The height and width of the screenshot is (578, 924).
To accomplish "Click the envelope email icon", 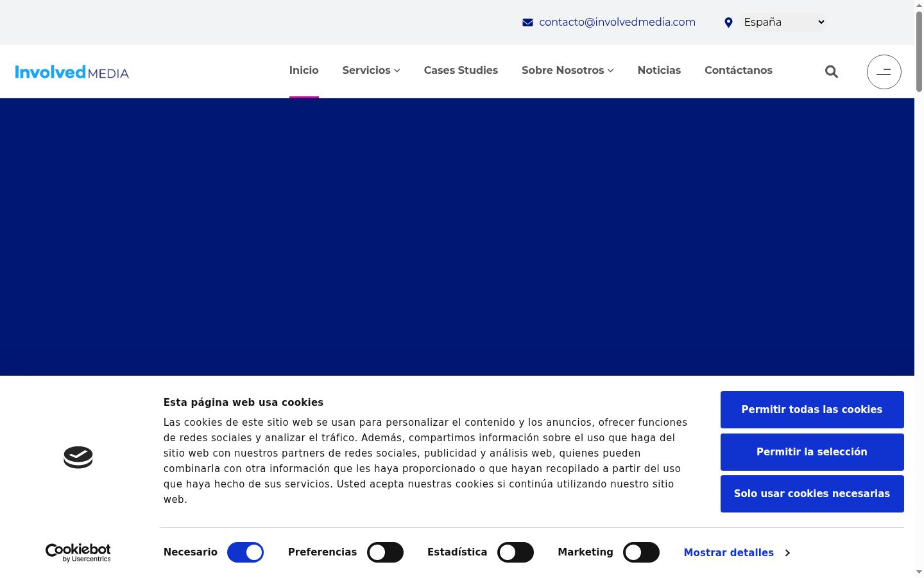I will [x=527, y=22].
